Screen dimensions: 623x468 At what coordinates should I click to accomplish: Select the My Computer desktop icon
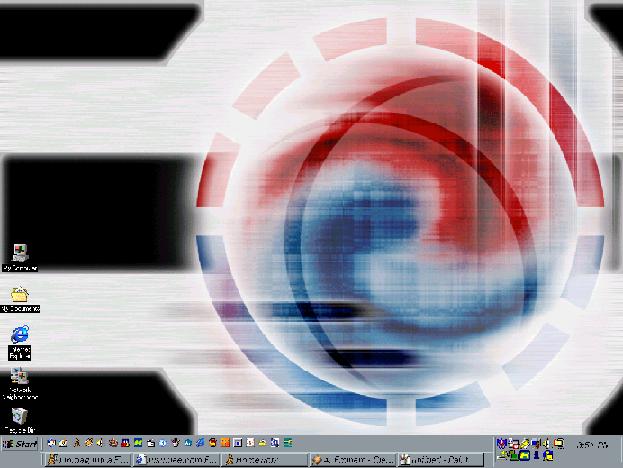click(x=20, y=258)
